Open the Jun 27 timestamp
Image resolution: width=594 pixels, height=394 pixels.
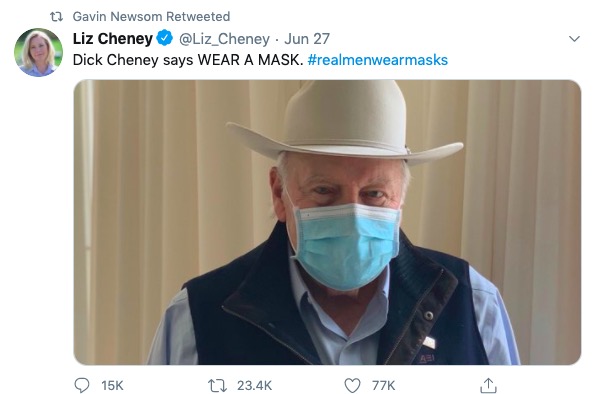(307, 39)
